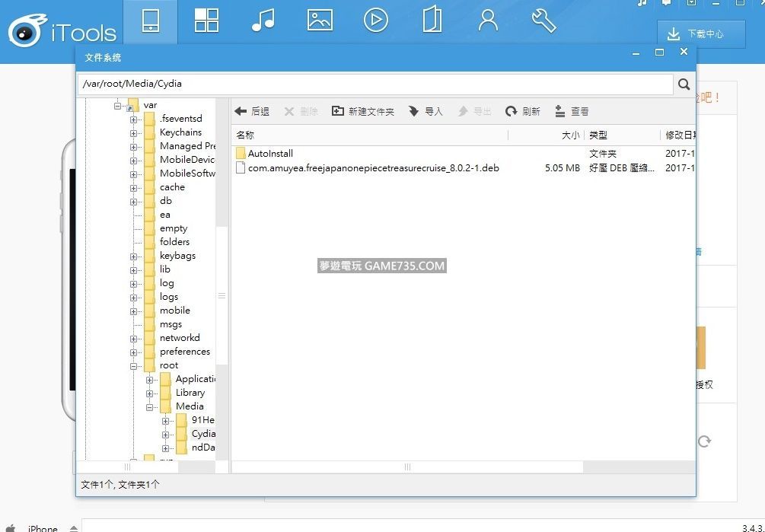Click the search magnifier beside path field
Screen dimensions: 765x532
(684, 84)
